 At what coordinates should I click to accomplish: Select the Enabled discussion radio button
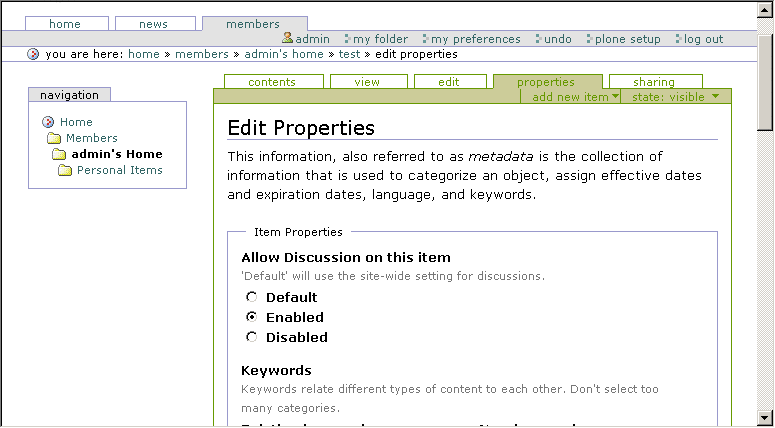[252, 317]
